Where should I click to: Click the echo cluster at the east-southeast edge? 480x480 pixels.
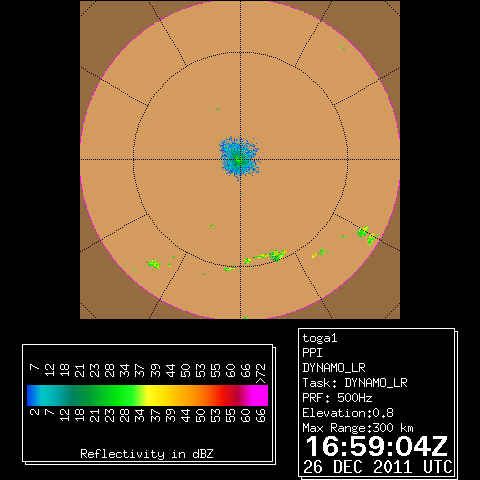point(367,235)
